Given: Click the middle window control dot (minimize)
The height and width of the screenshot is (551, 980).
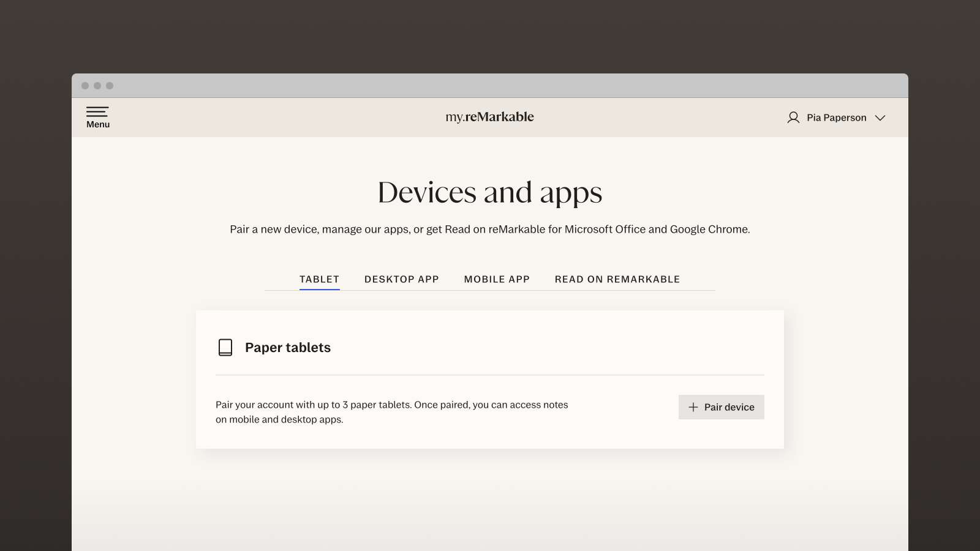Looking at the screenshot, I should pyautogui.click(x=97, y=86).
